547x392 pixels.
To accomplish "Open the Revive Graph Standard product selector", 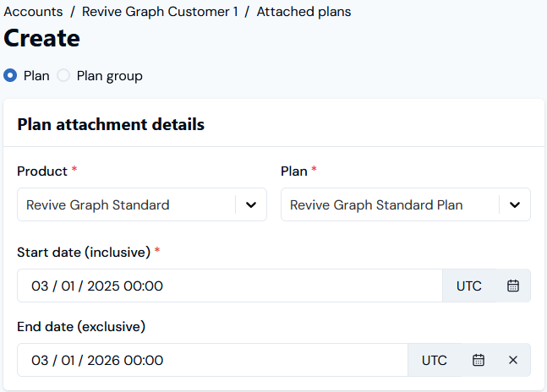I will click(142, 204).
